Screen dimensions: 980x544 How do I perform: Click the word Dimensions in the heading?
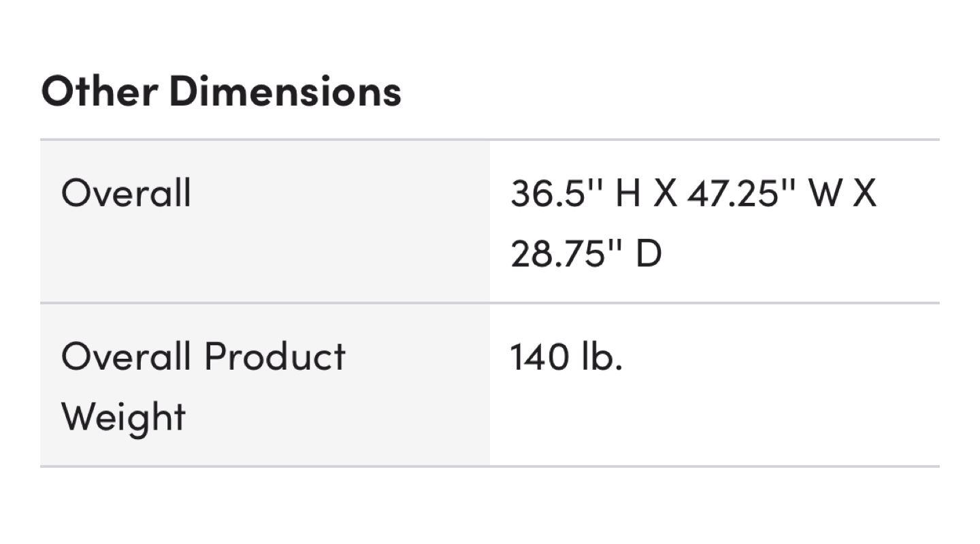point(285,91)
